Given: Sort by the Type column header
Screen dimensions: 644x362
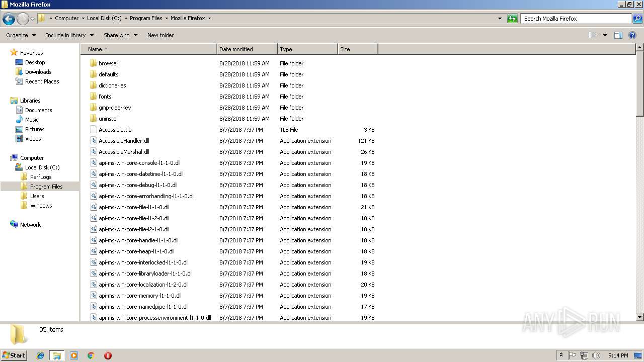Looking at the screenshot, I should point(307,49).
